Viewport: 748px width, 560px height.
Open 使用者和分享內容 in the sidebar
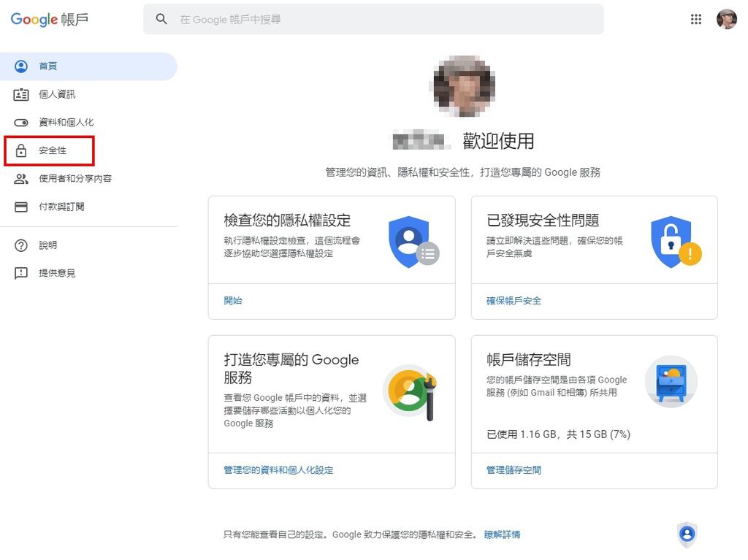(88, 178)
